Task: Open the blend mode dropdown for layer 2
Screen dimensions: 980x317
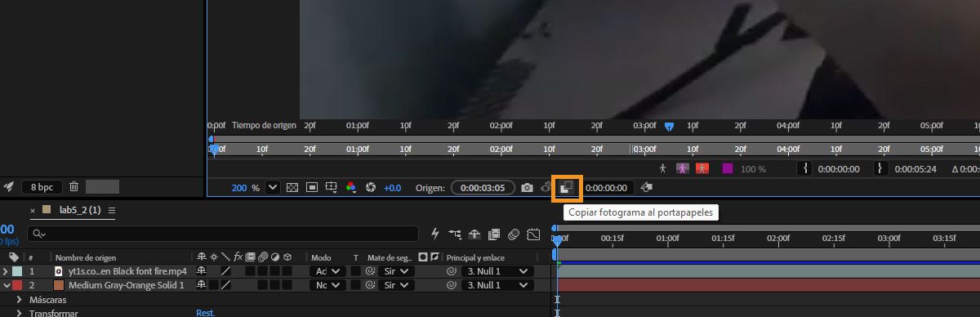Action: pyautogui.click(x=327, y=285)
